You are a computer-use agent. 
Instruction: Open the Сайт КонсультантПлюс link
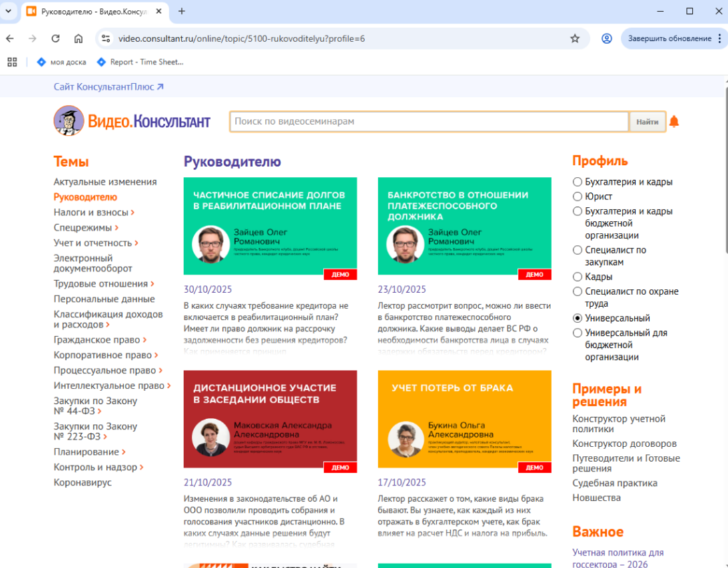click(x=108, y=87)
